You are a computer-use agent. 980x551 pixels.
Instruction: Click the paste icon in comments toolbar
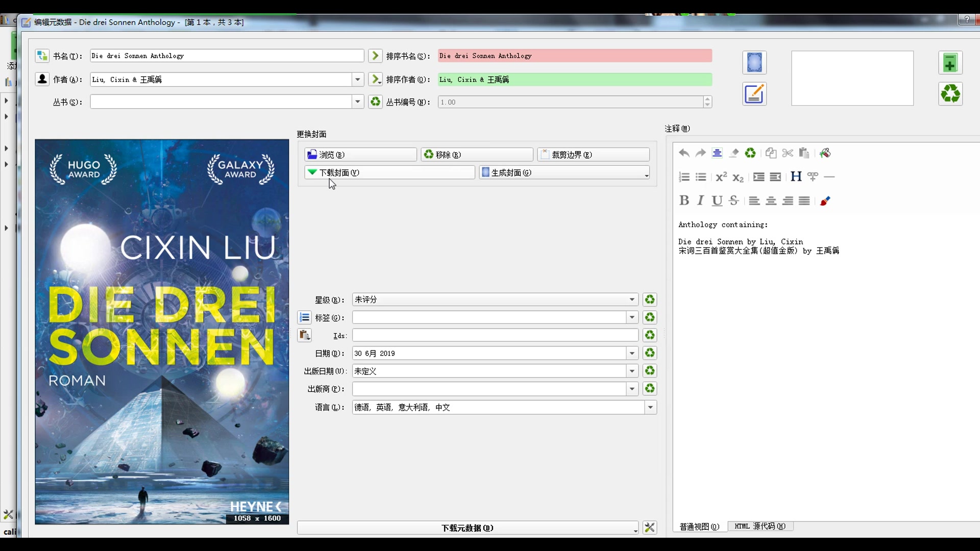[804, 153]
